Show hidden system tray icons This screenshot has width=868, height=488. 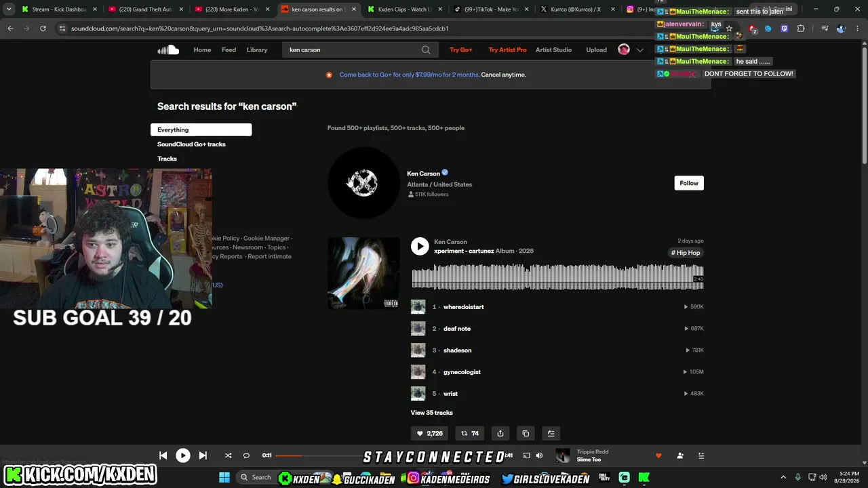tap(783, 477)
